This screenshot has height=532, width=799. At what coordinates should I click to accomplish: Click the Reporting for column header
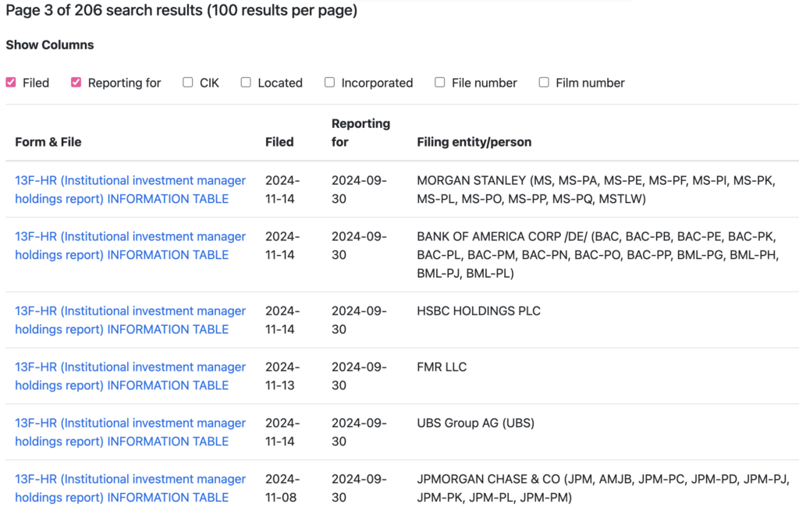coord(360,133)
